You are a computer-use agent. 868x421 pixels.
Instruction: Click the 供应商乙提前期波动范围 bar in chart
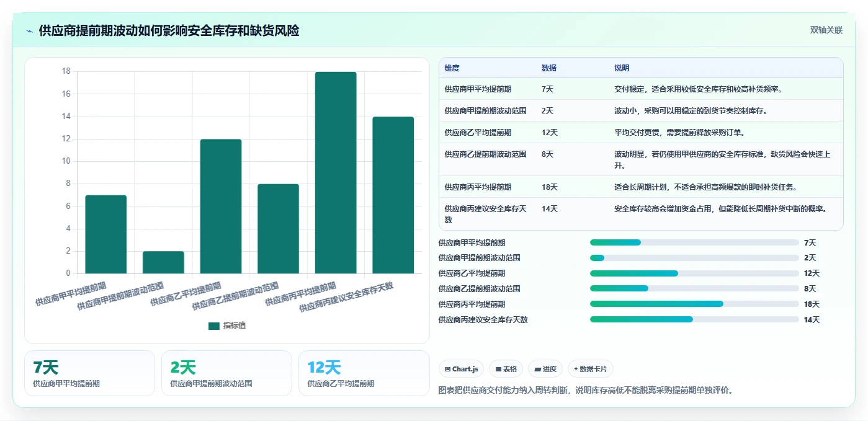(x=278, y=229)
